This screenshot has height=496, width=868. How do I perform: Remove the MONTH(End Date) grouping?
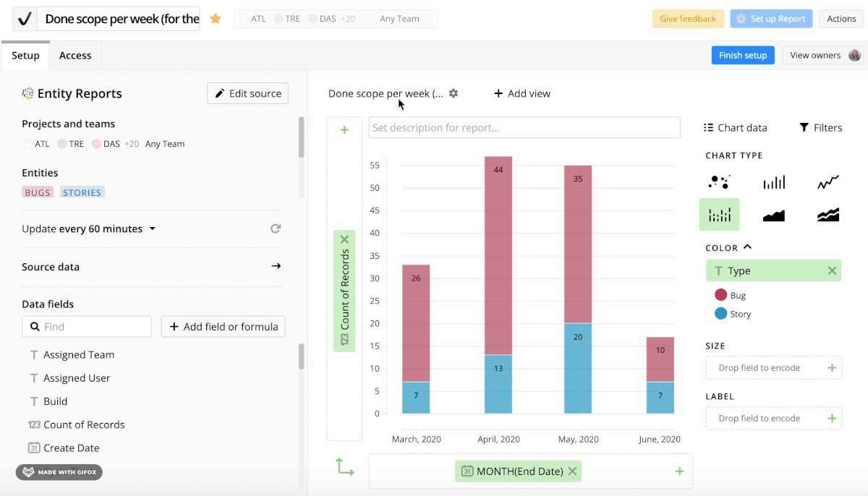coord(572,471)
